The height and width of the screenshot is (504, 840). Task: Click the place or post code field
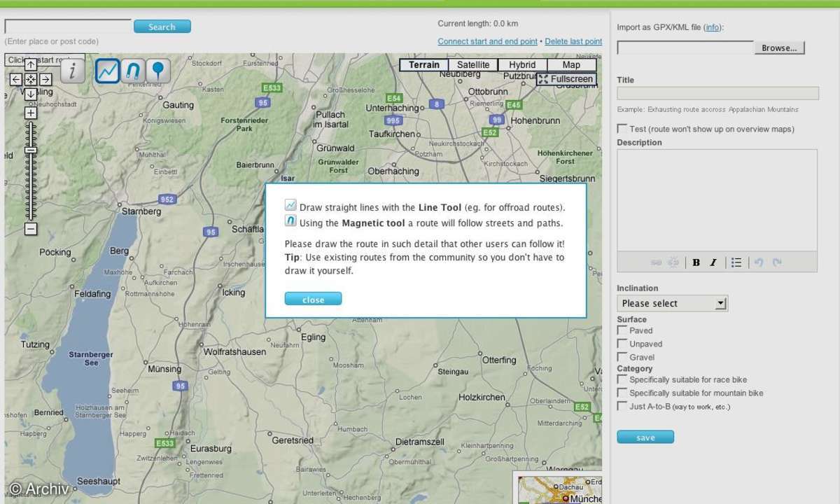[68, 27]
